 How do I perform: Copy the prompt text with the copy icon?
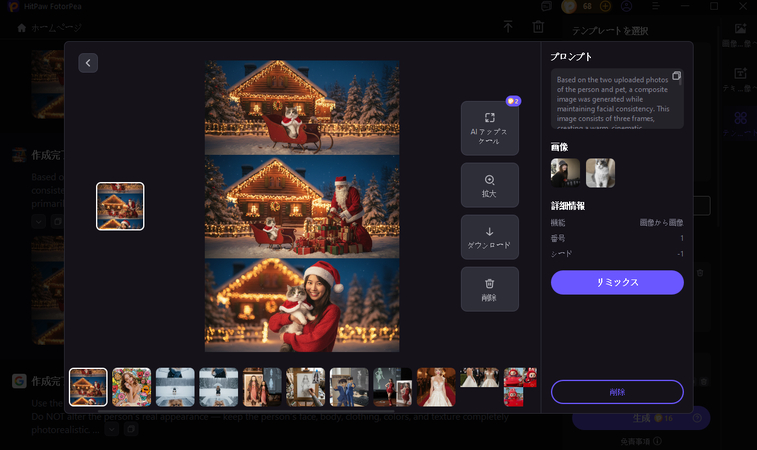click(676, 77)
